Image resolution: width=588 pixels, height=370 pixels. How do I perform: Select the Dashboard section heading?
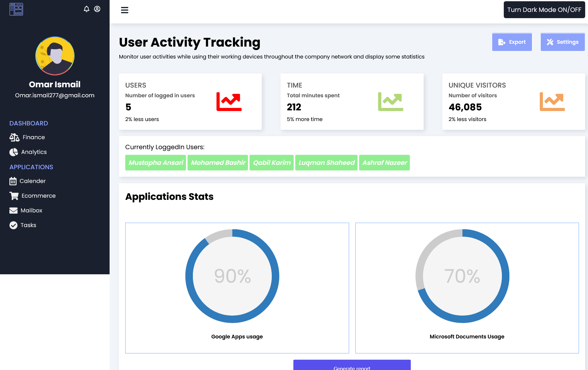tap(28, 123)
